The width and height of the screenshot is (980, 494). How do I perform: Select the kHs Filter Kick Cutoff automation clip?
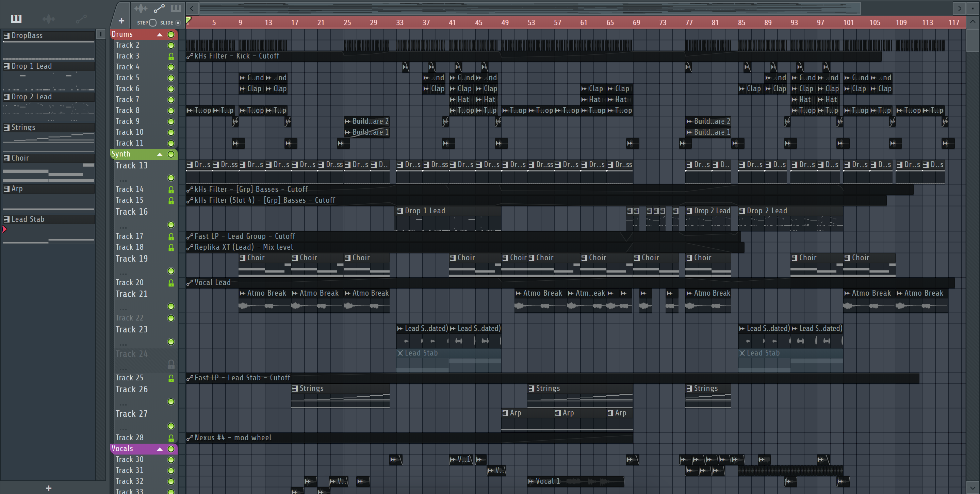tap(533, 56)
